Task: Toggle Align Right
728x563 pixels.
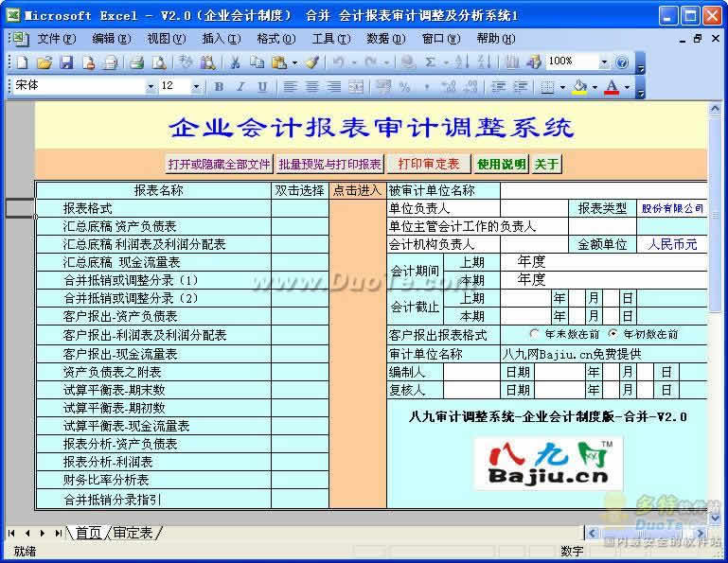Action: click(334, 86)
